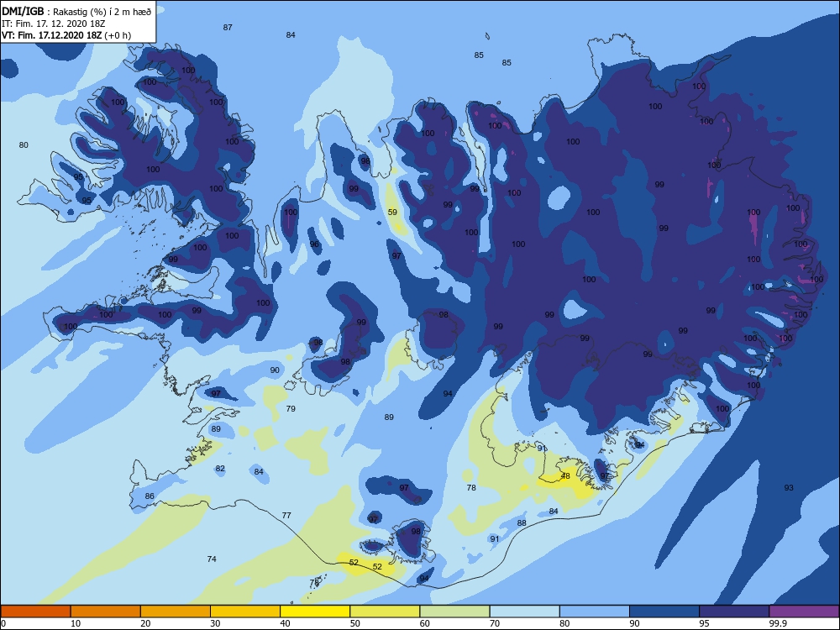
Task: Click the map value '80' over western sea
Action: point(24,145)
